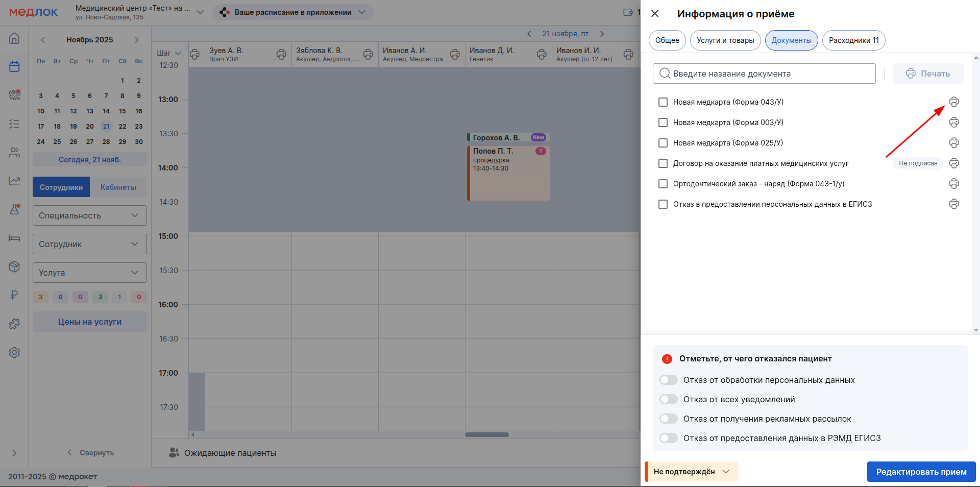The height and width of the screenshot is (487, 980).
Task: Print Новая медкарта Форма 043/У document
Action: 953,102
